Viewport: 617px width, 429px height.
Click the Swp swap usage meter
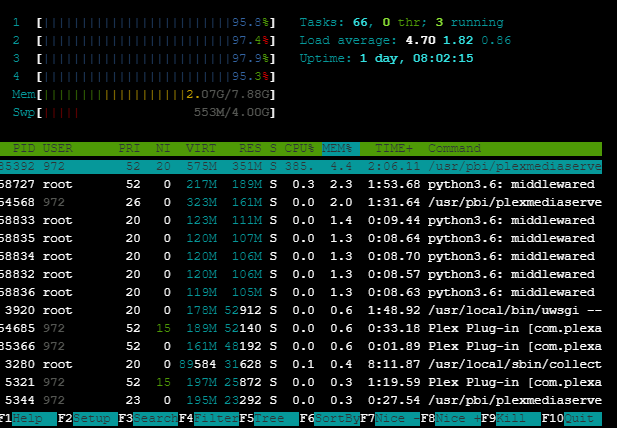pos(156,113)
